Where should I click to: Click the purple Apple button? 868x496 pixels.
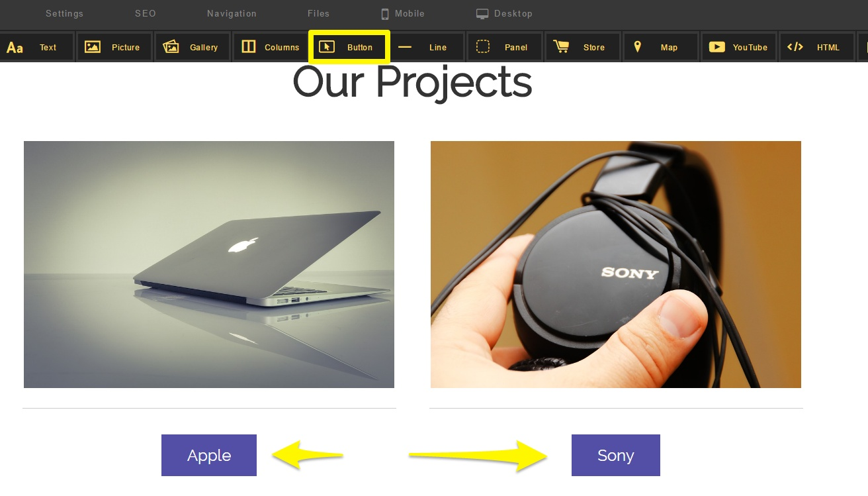[209, 455]
